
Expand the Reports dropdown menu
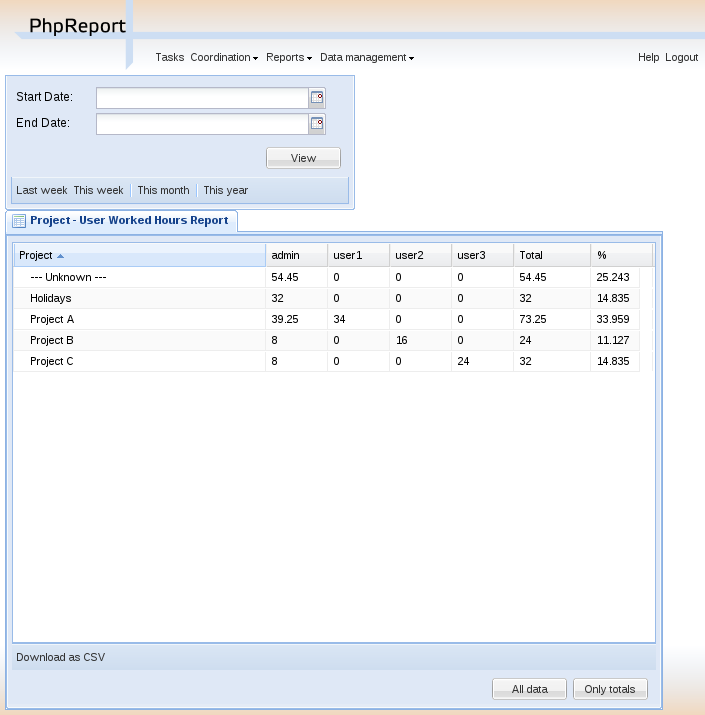click(x=289, y=57)
